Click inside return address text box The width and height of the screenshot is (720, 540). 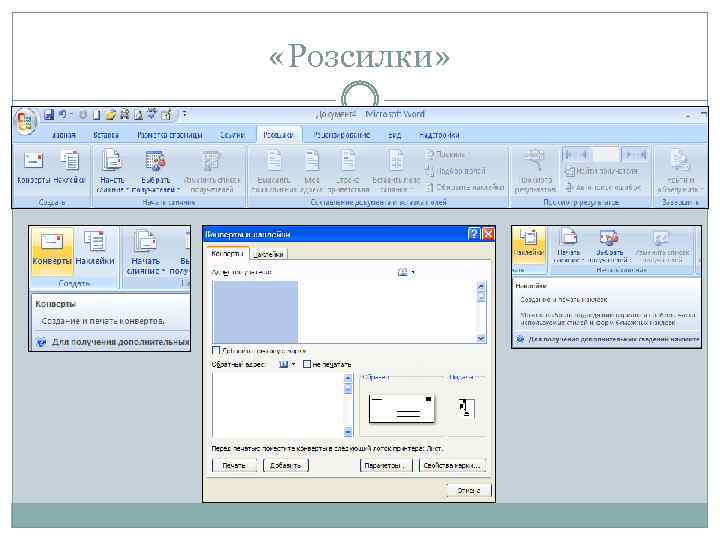click(x=278, y=405)
